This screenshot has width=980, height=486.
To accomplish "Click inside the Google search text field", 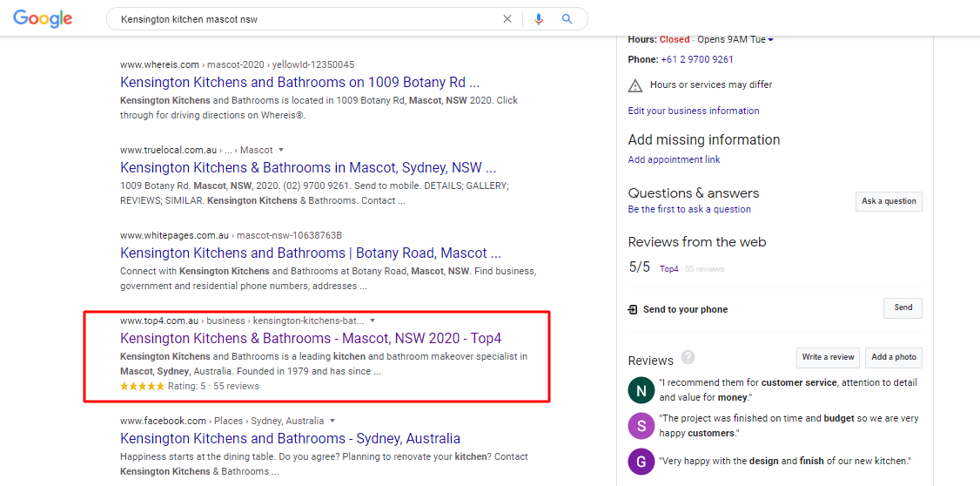I will (x=305, y=18).
